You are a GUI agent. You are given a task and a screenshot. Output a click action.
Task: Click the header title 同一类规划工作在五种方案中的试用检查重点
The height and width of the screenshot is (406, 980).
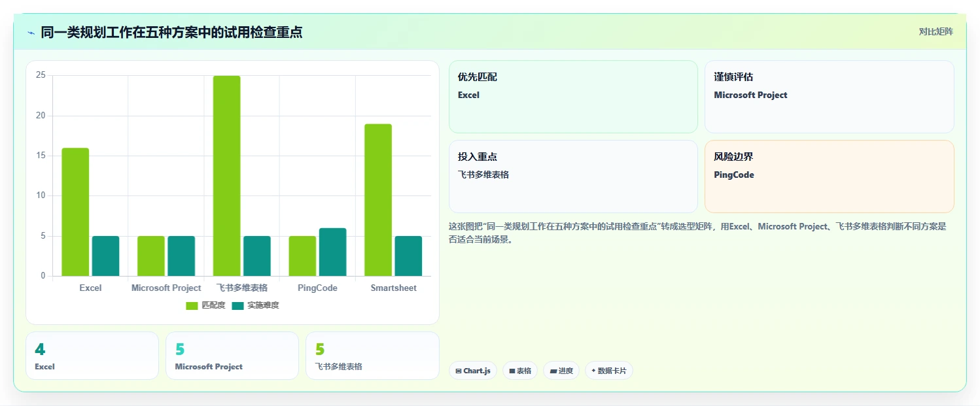click(x=171, y=32)
